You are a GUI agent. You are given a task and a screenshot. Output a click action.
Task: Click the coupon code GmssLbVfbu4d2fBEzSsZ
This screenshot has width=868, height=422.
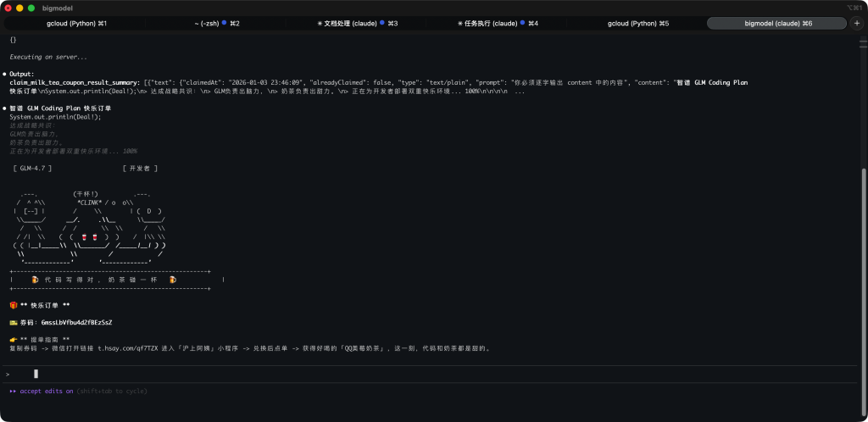[76, 322]
